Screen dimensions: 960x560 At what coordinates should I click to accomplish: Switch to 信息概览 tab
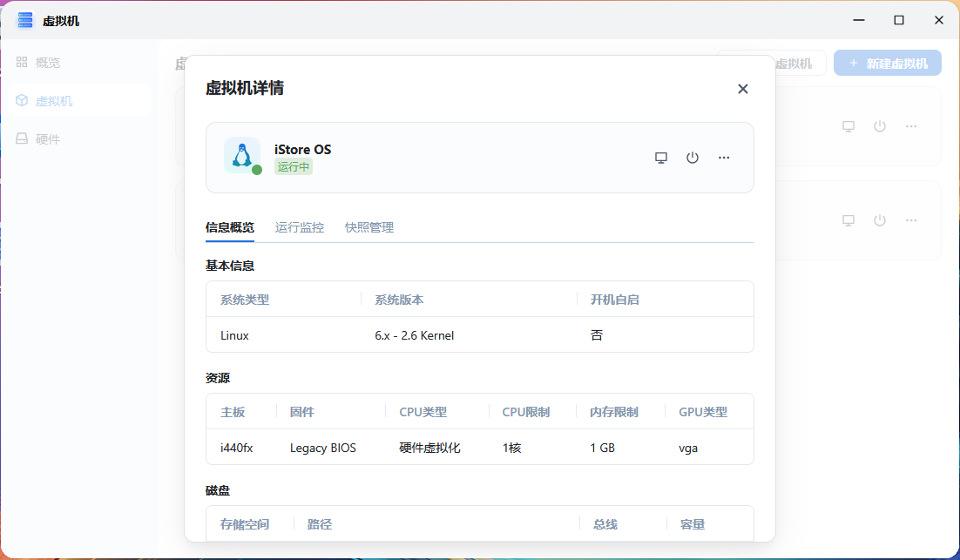coord(230,227)
